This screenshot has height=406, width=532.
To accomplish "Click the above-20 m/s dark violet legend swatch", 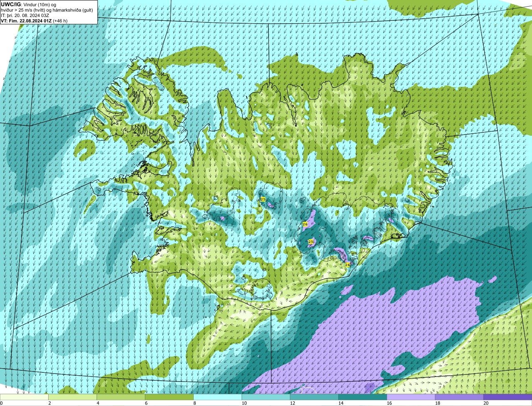I will pyautogui.click(x=507, y=397).
